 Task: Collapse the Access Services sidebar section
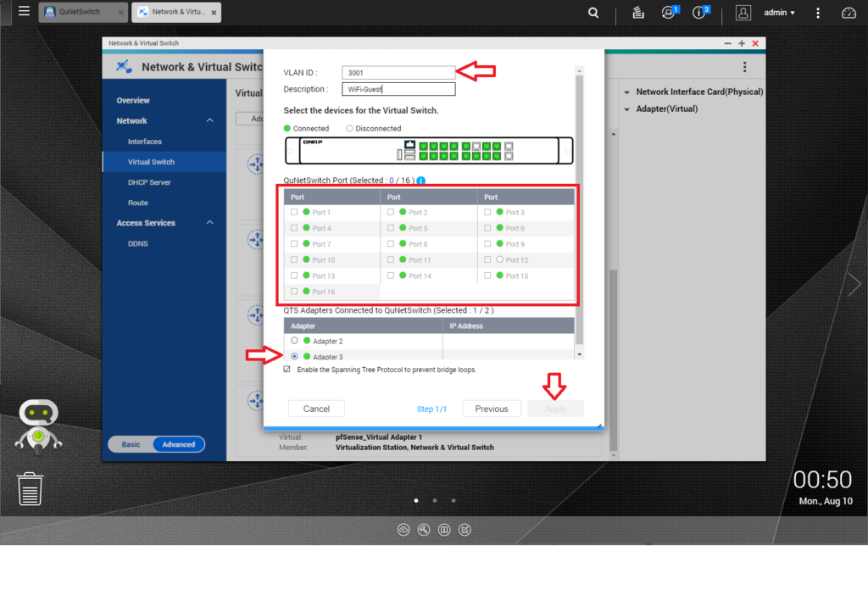(210, 222)
